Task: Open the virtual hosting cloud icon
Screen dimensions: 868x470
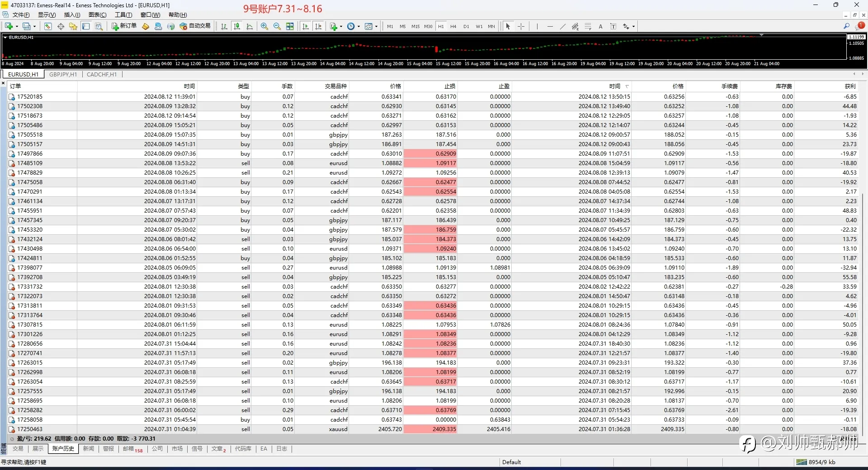Action: 158,26
